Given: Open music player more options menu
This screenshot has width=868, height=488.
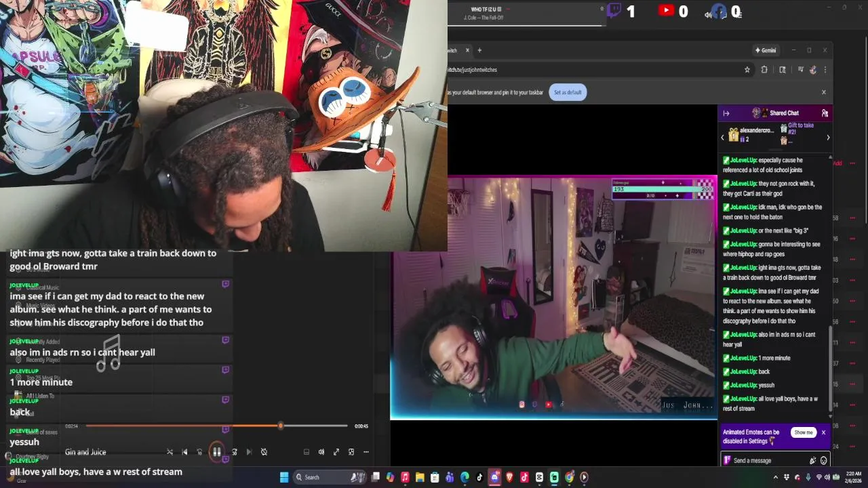Looking at the screenshot, I should click(x=366, y=452).
